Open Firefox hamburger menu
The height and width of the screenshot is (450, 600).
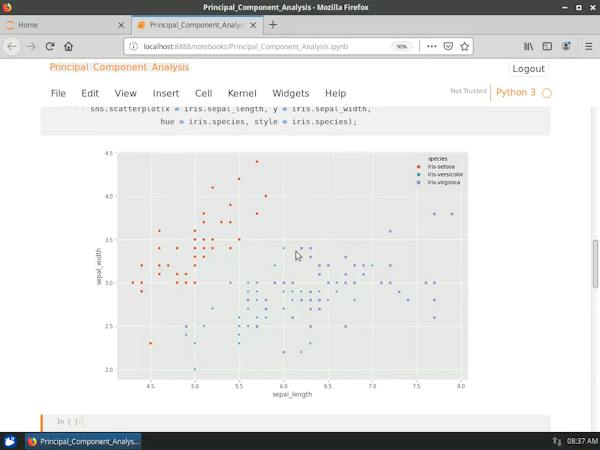pos(589,47)
